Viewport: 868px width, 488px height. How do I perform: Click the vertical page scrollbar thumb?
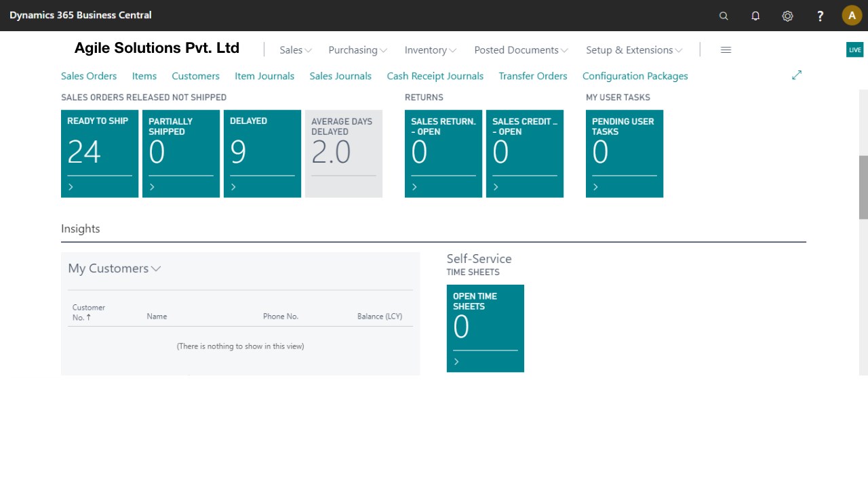coord(863,187)
